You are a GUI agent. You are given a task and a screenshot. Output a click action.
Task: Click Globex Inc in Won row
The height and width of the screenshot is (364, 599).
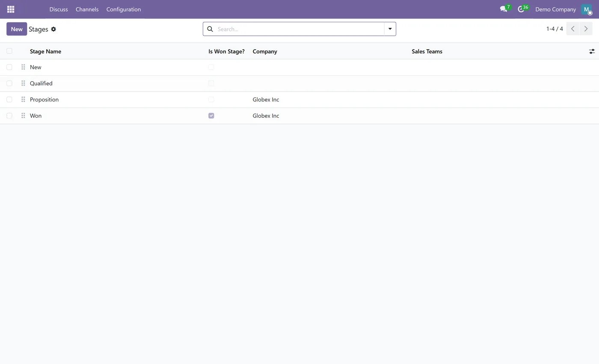(266, 116)
